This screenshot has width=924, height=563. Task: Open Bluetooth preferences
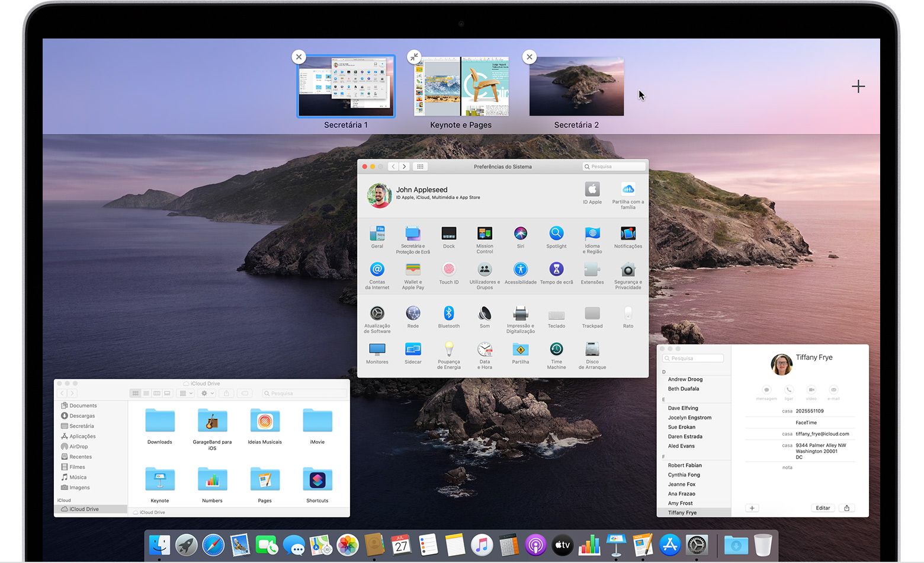tap(448, 317)
